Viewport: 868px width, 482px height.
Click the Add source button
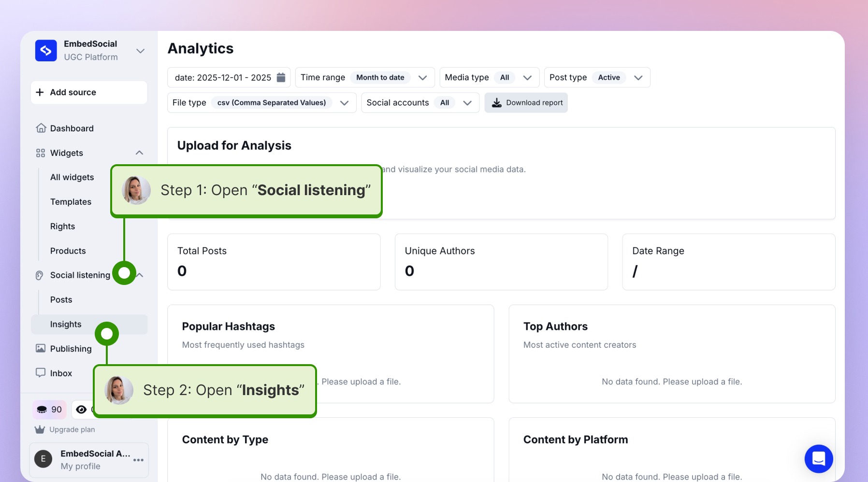(89, 92)
